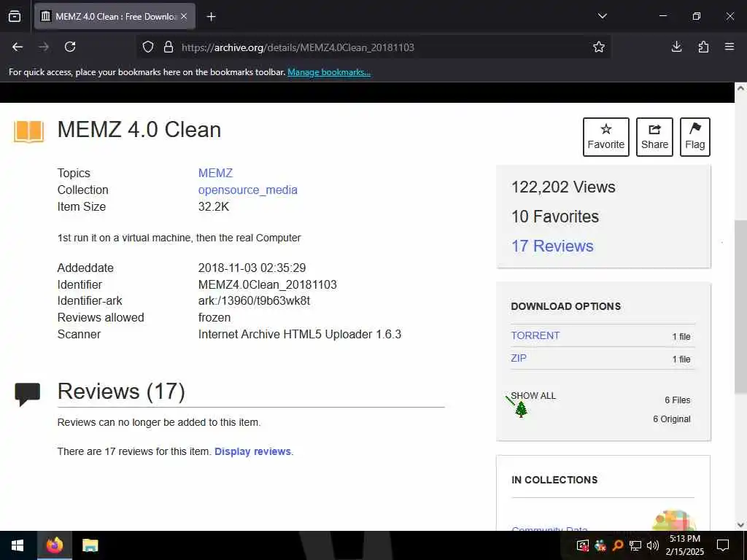Click the Item Size value 32.2K
Viewport: 747px width, 560px height.
tap(214, 206)
